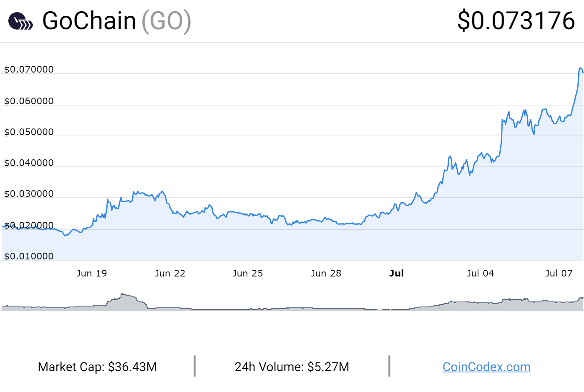This screenshot has height=392, width=584.
Task: Click the price peak near Jul 07
Action: click(580, 68)
